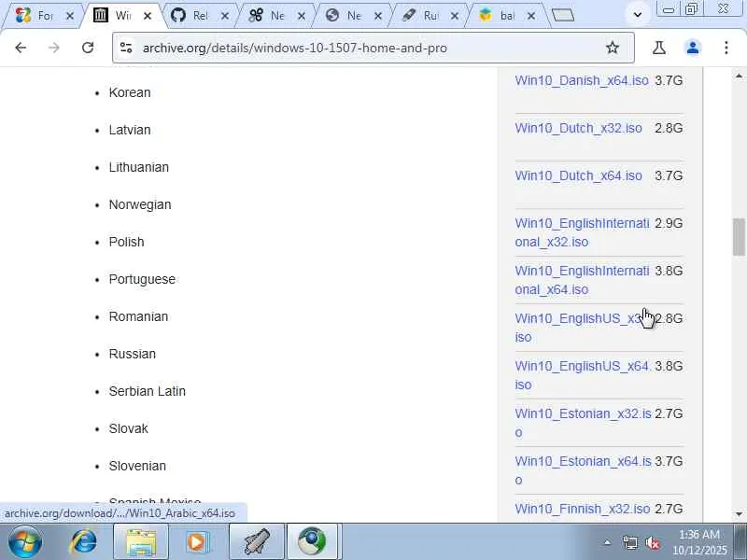Open Windows Explorer from taskbar

point(141,542)
